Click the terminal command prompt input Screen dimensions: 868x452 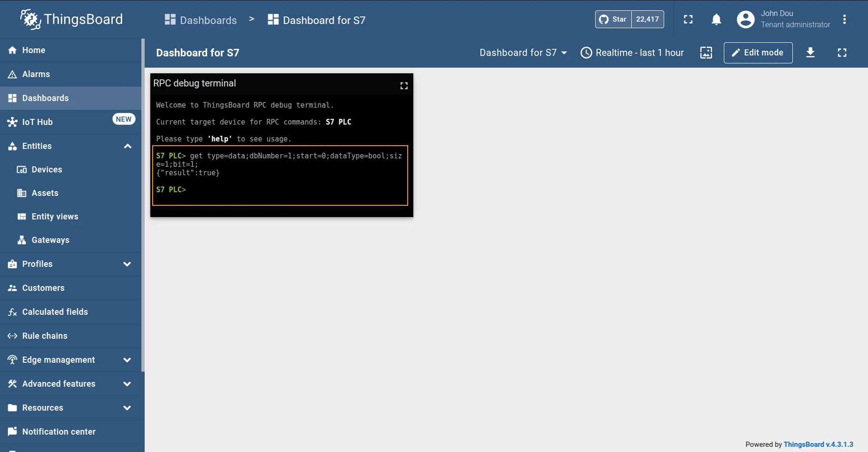[x=296, y=190]
